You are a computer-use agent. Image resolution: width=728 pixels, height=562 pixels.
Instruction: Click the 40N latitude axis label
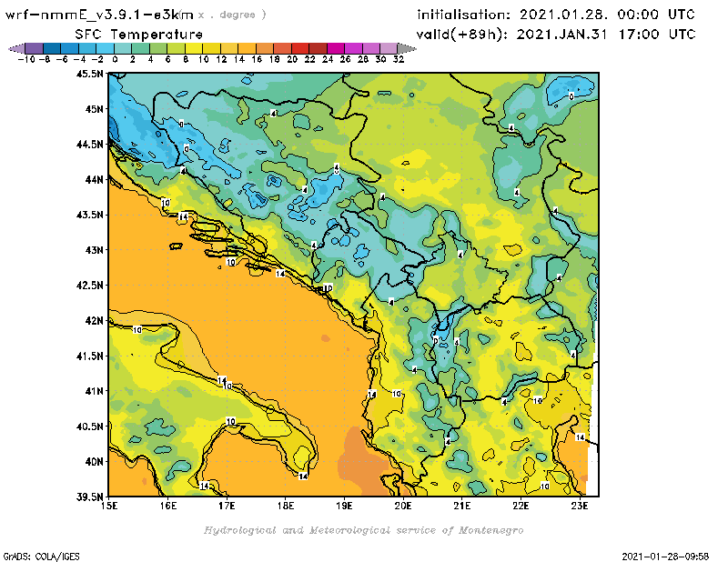coord(94,461)
